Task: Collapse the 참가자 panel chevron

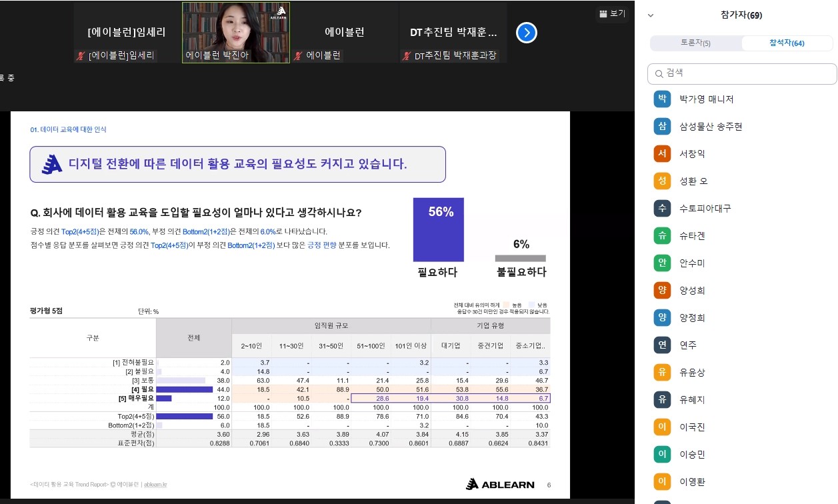Action: [651, 15]
